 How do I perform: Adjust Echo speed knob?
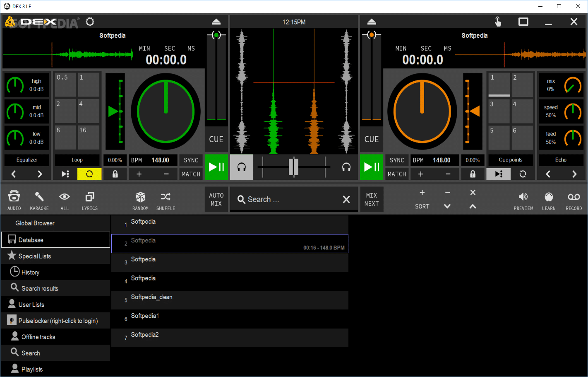click(573, 111)
